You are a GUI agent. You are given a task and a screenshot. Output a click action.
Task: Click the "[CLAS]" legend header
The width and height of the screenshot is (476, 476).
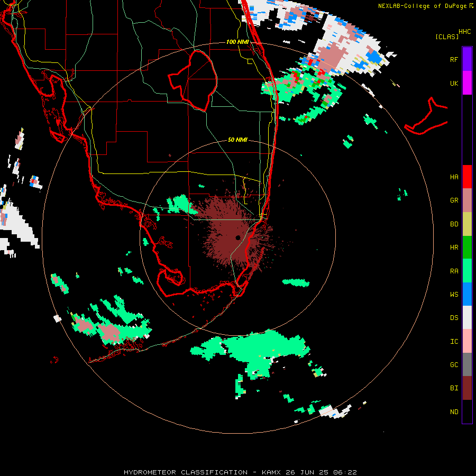(x=447, y=37)
